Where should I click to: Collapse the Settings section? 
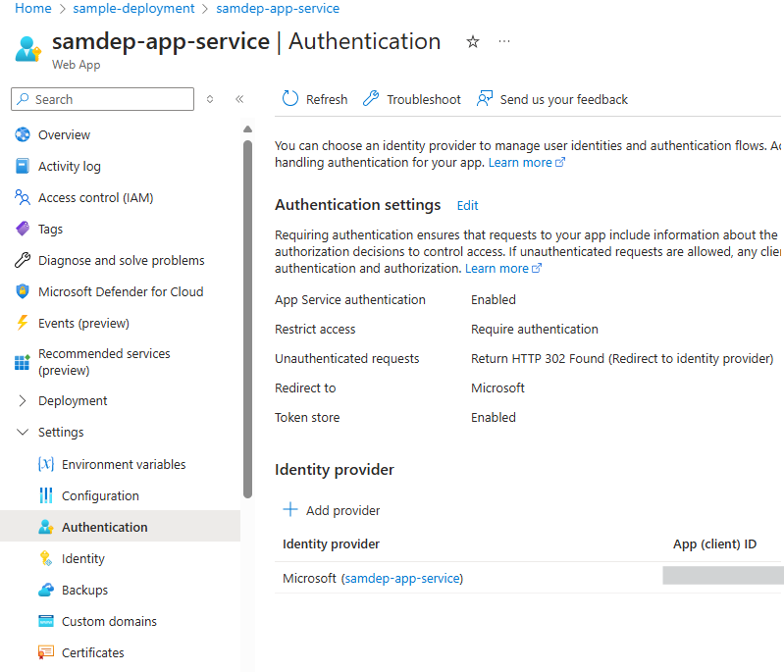pyautogui.click(x=22, y=432)
